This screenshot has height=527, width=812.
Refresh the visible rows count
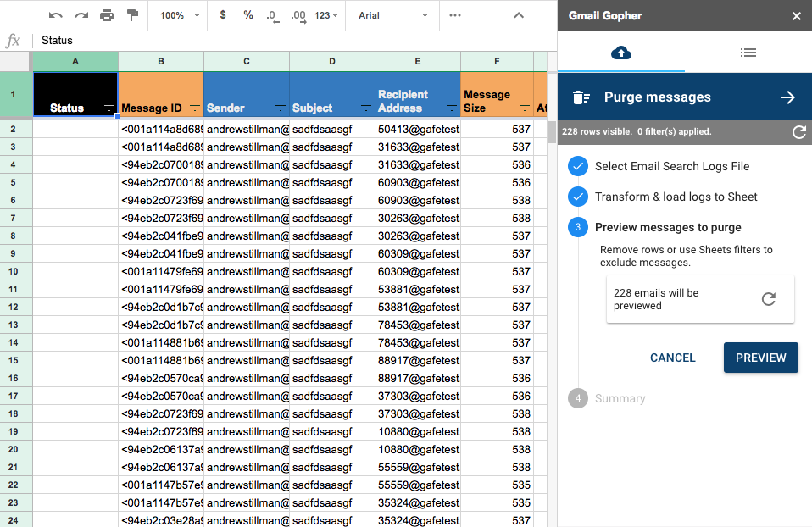tap(798, 132)
